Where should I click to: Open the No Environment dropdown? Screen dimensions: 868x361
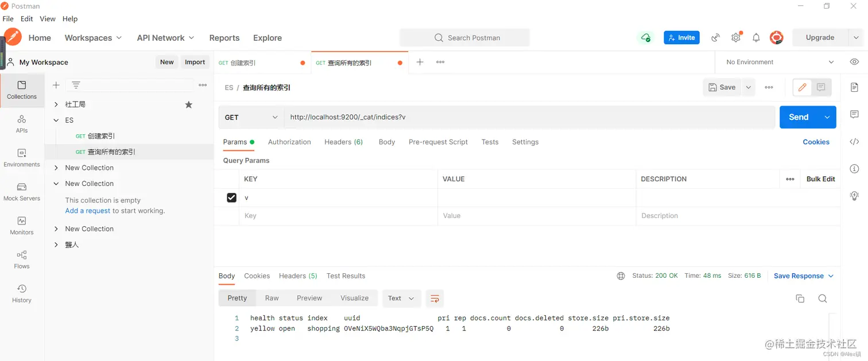[x=779, y=62]
